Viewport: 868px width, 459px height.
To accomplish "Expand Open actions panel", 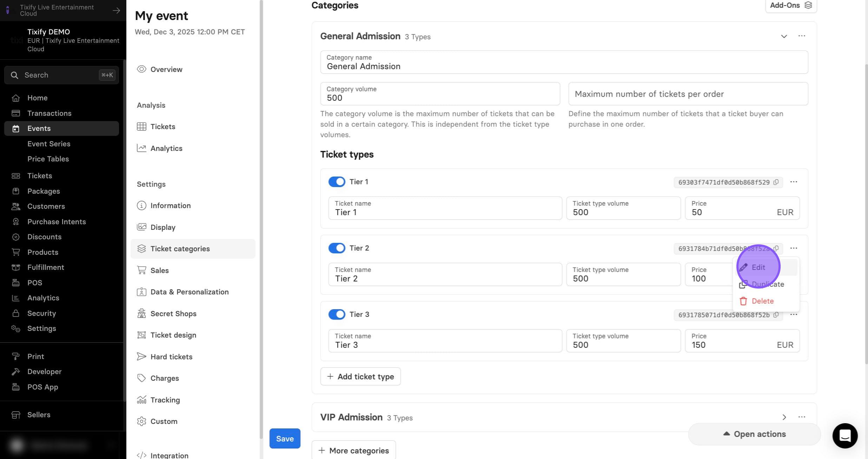I will coord(754,434).
